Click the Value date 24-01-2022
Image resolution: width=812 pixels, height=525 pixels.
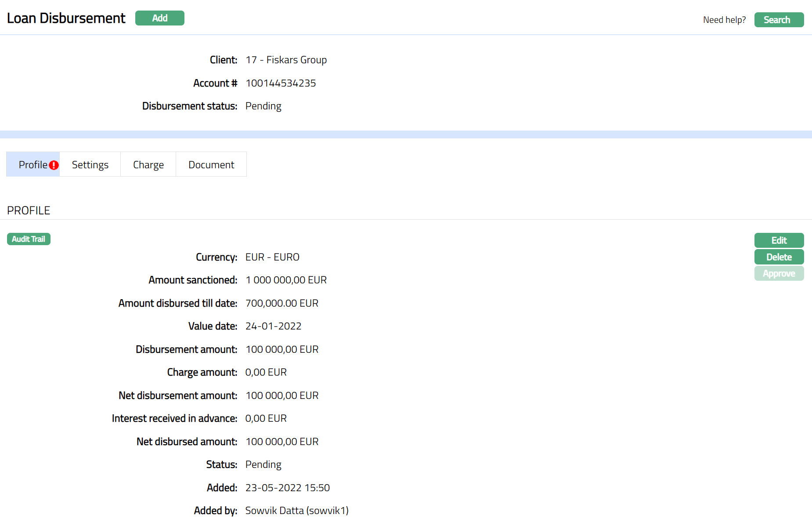(x=273, y=326)
